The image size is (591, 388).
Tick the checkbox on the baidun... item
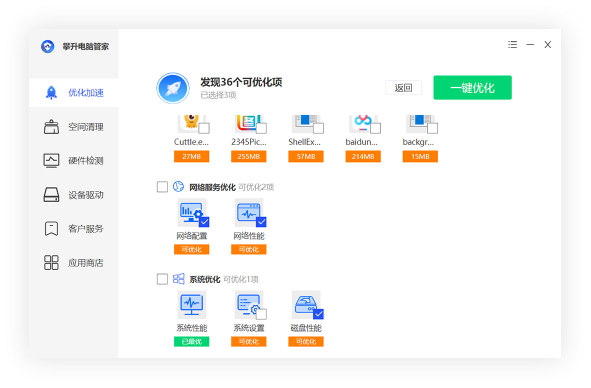[375, 128]
